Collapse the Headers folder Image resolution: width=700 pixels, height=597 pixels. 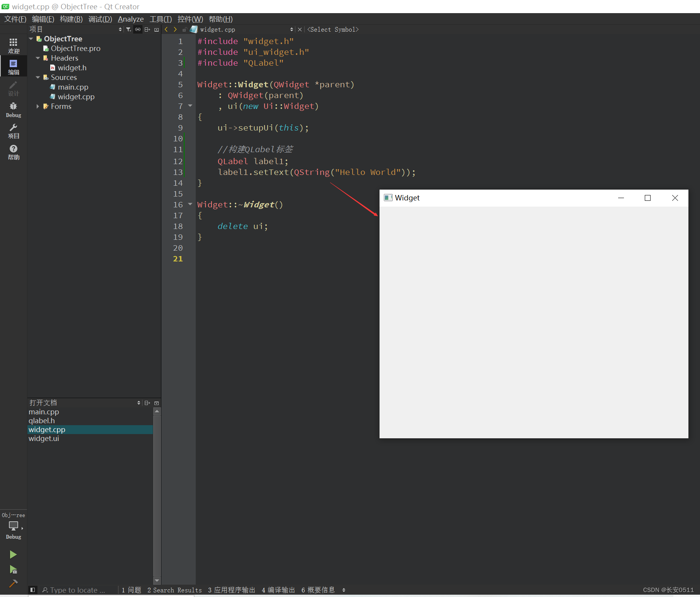[38, 58]
